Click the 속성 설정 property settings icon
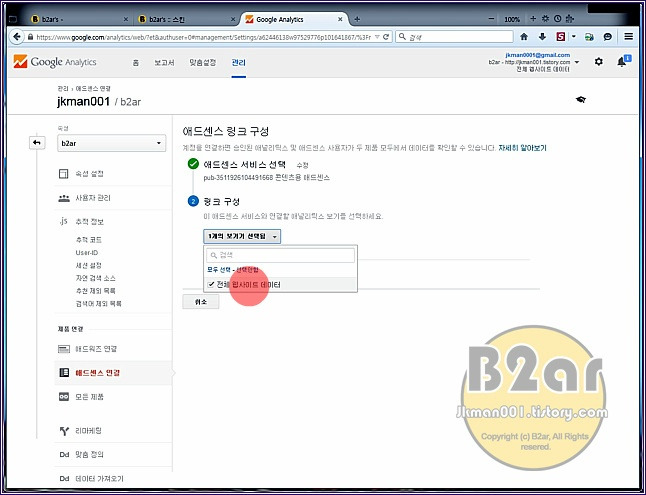 (x=63, y=174)
